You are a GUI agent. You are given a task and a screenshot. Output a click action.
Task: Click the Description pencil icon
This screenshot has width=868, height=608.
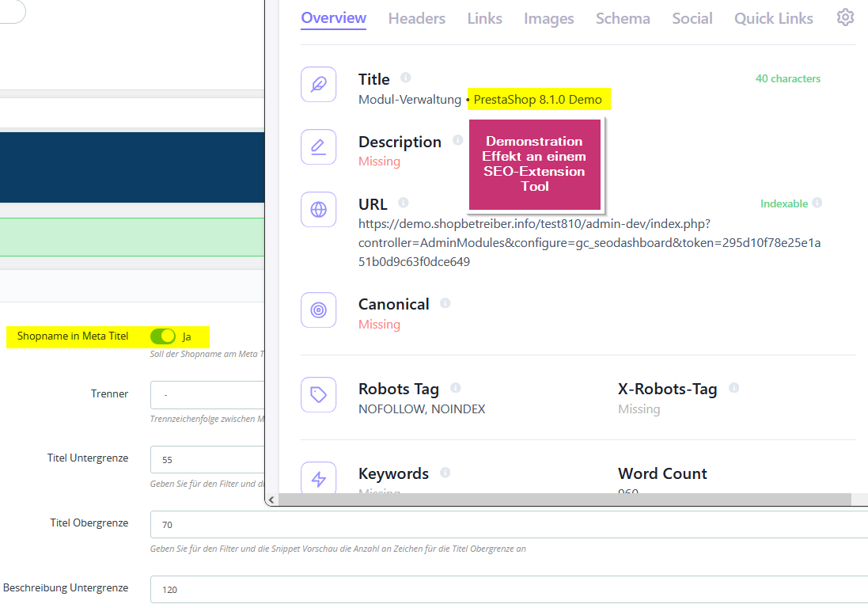click(x=319, y=147)
